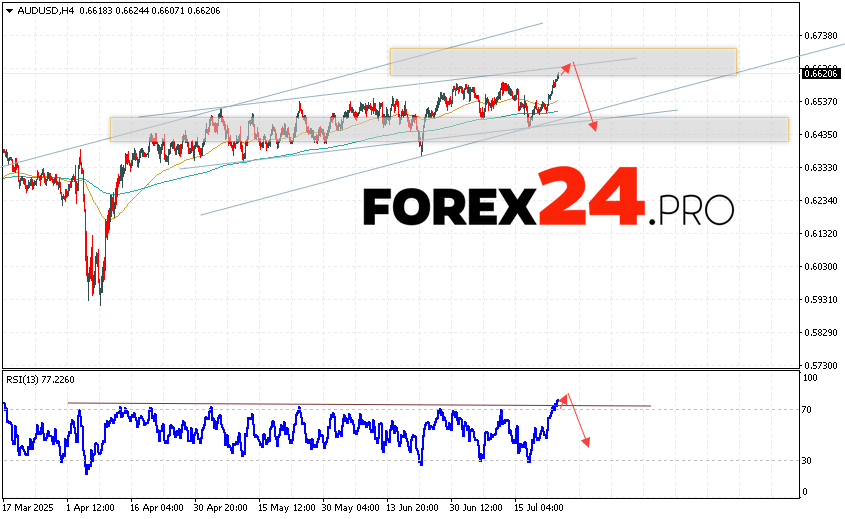The image size is (845, 519).
Task: Click the 17 Mar 2025 date label
Action: coord(30,507)
